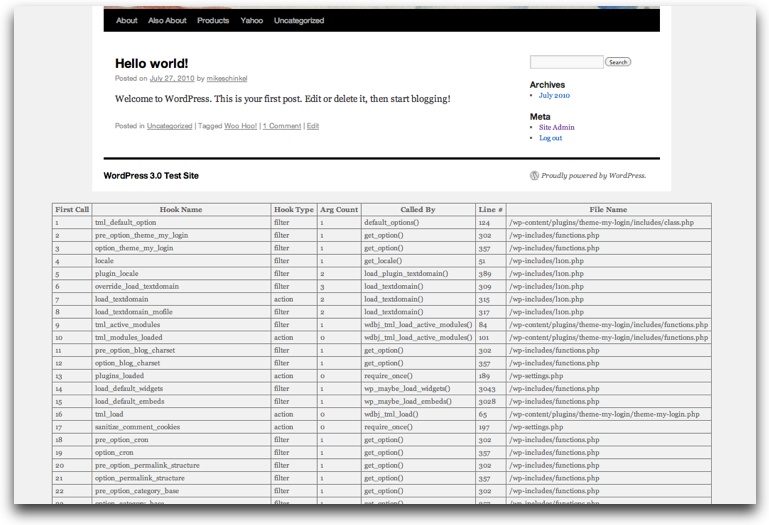Image resolution: width=769 pixels, height=525 pixels.
Task: Click the Log out link
Action: [550, 138]
